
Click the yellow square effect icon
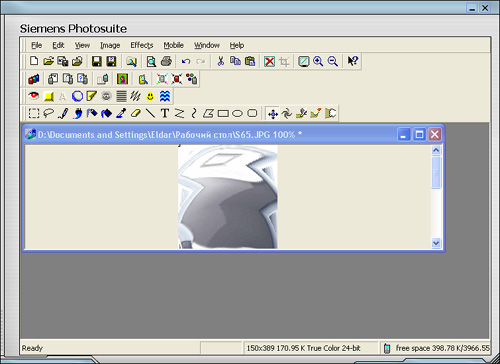tap(49, 96)
